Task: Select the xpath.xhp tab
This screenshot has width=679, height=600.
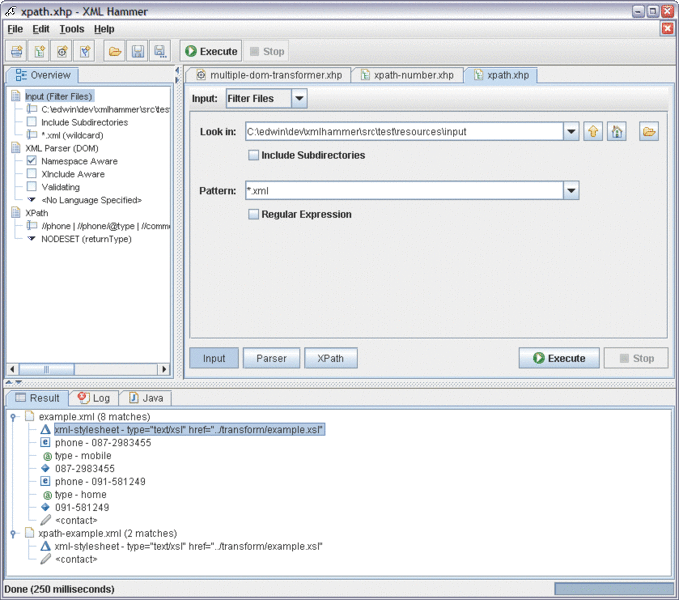Action: pos(501,75)
